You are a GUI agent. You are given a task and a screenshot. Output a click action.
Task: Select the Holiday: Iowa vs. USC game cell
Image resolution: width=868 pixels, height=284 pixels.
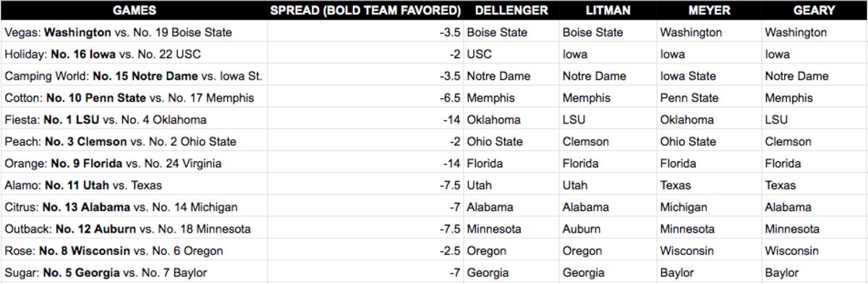pos(135,54)
